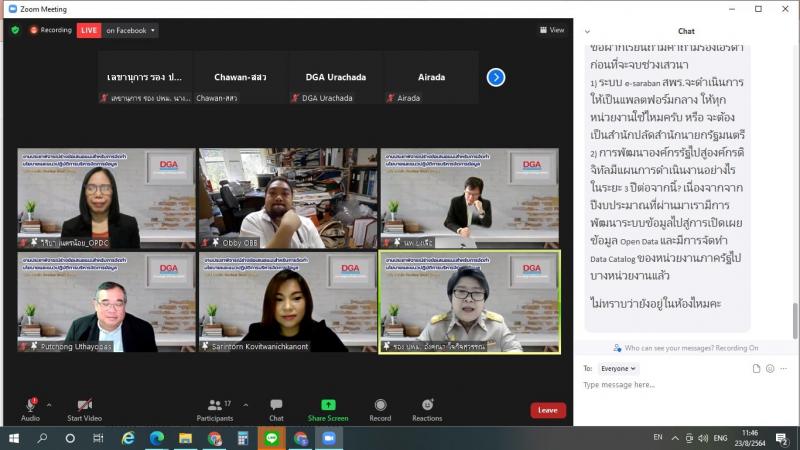Open the Windows Start menu
The height and width of the screenshot is (450, 800).
tap(14, 438)
